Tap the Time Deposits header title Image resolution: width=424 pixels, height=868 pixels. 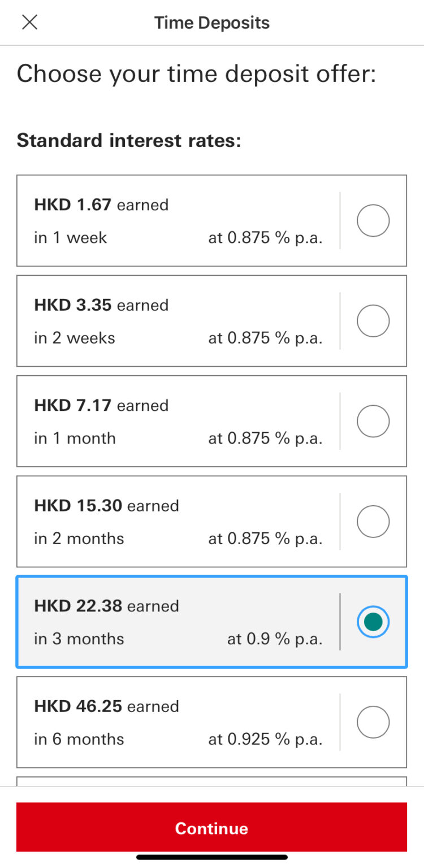coord(212,23)
